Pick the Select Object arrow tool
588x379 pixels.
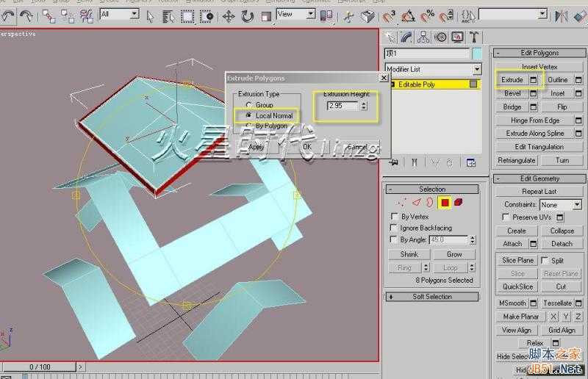pyautogui.click(x=150, y=17)
